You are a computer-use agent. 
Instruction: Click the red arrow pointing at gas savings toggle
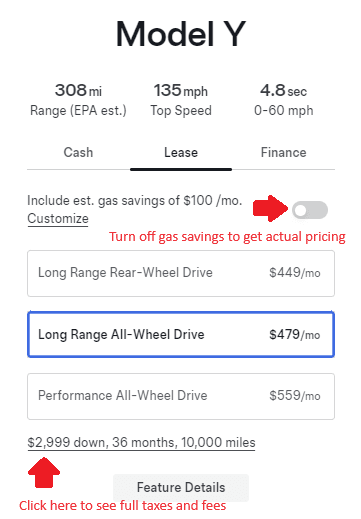click(270, 209)
